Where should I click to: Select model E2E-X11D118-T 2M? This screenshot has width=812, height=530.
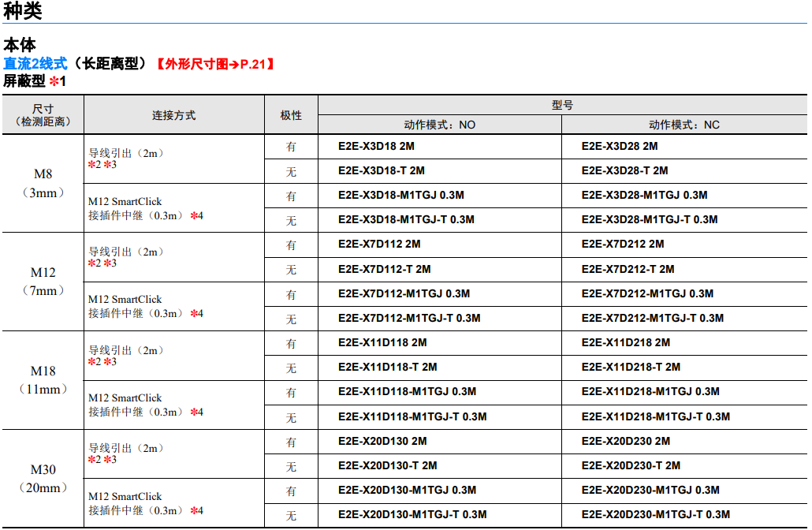(x=388, y=368)
